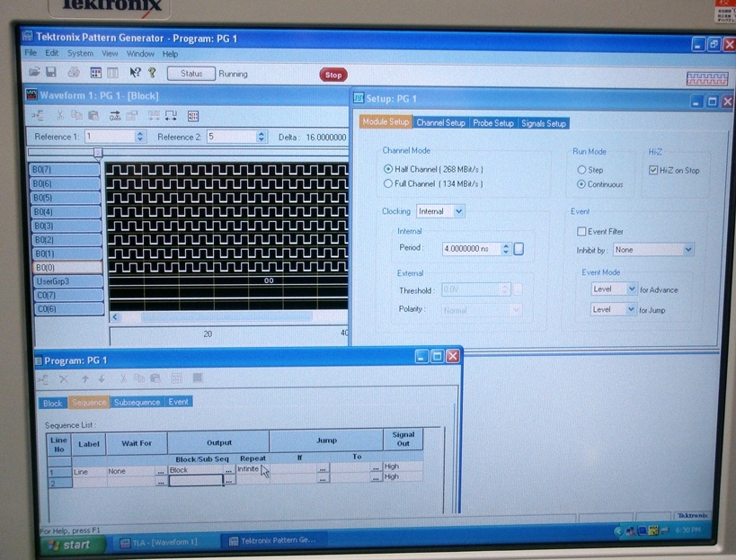This screenshot has height=560, width=736.
Task: Click the paste icon in Waveform toolbar
Action: pos(93,115)
